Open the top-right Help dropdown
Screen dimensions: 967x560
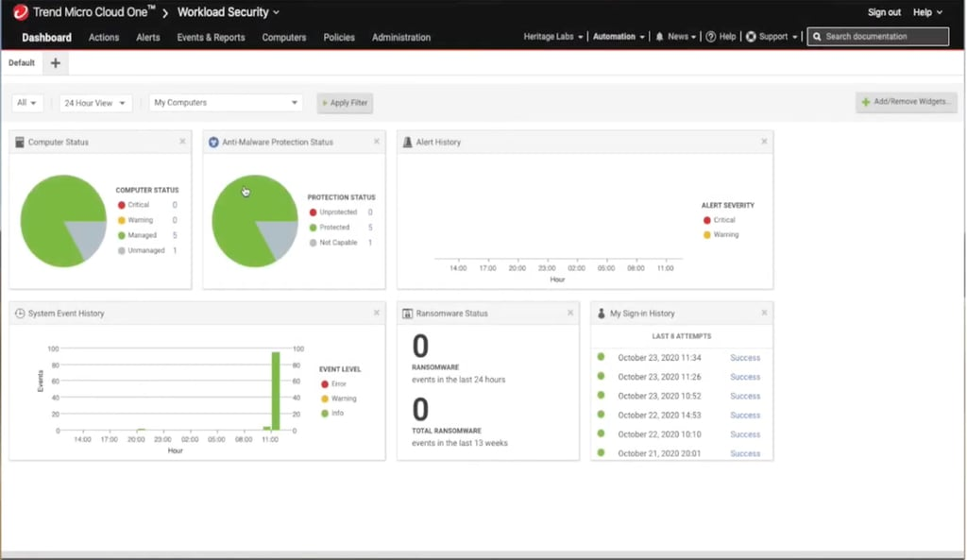(x=927, y=12)
